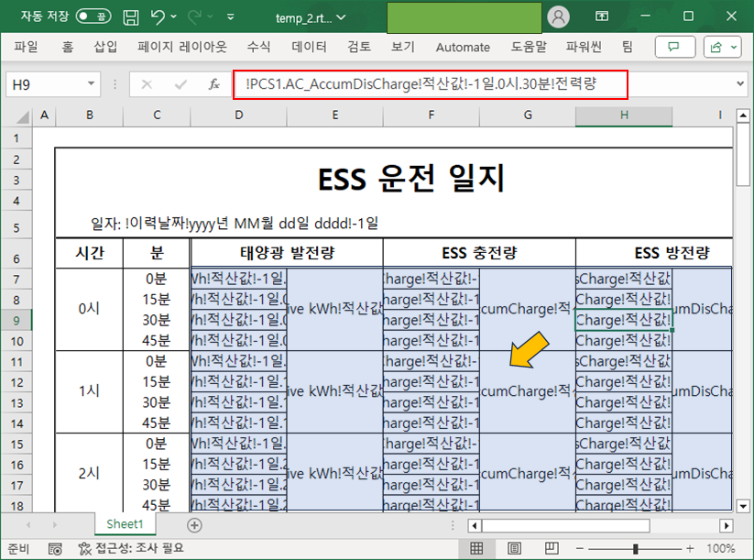Click the previous sheet navigation arrow
Image resolution: width=754 pixels, height=560 pixels.
tap(28, 525)
